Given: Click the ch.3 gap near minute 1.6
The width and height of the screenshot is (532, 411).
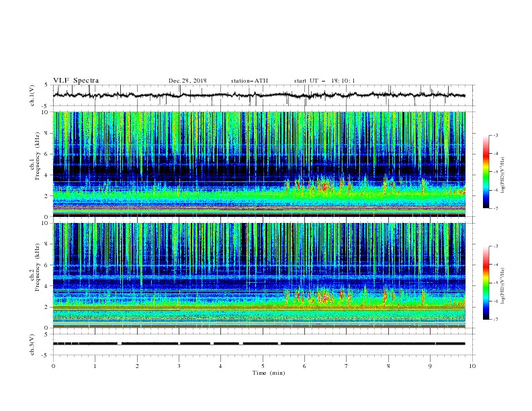Looking at the screenshot, I should point(120,344).
